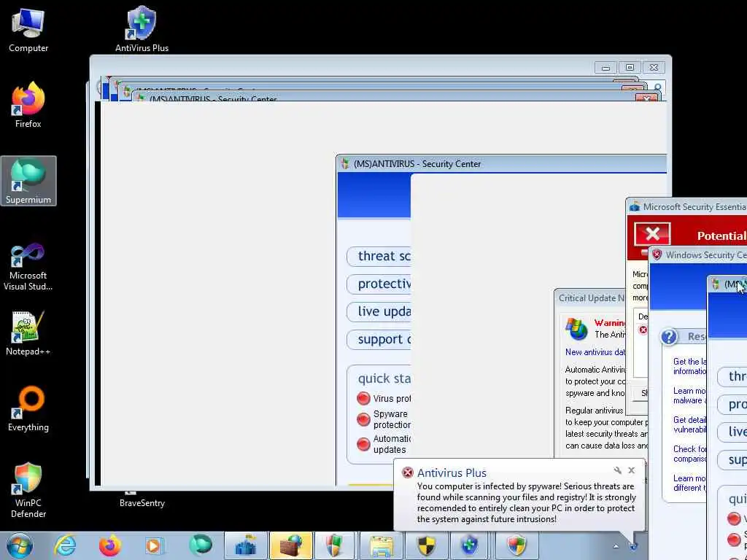Maximize the large background window
The height and width of the screenshot is (560, 747).
630,68
